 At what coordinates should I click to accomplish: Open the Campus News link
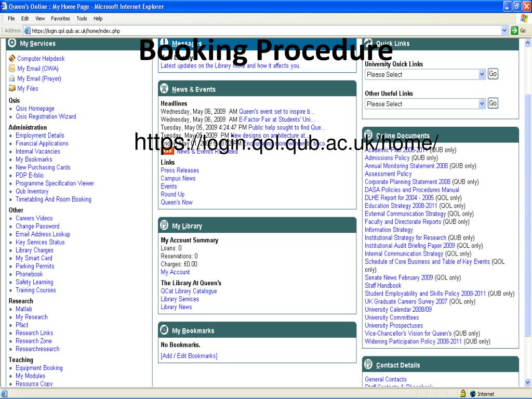[x=178, y=179]
